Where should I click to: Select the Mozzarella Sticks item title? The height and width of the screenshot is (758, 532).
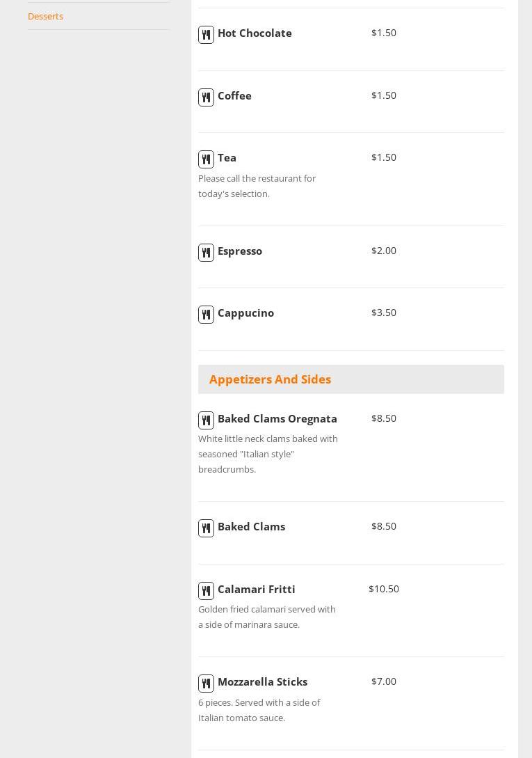[262, 682]
